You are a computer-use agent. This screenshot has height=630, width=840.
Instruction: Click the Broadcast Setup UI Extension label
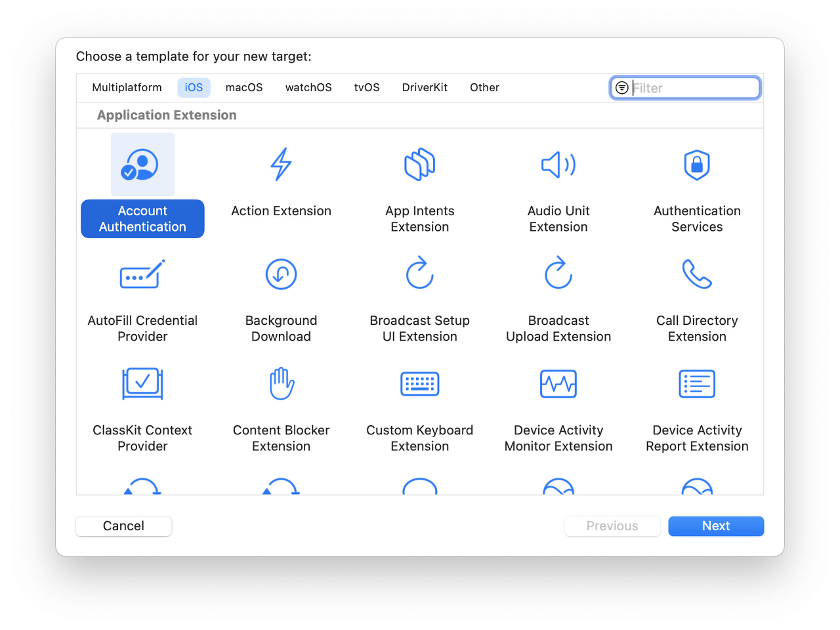point(420,328)
